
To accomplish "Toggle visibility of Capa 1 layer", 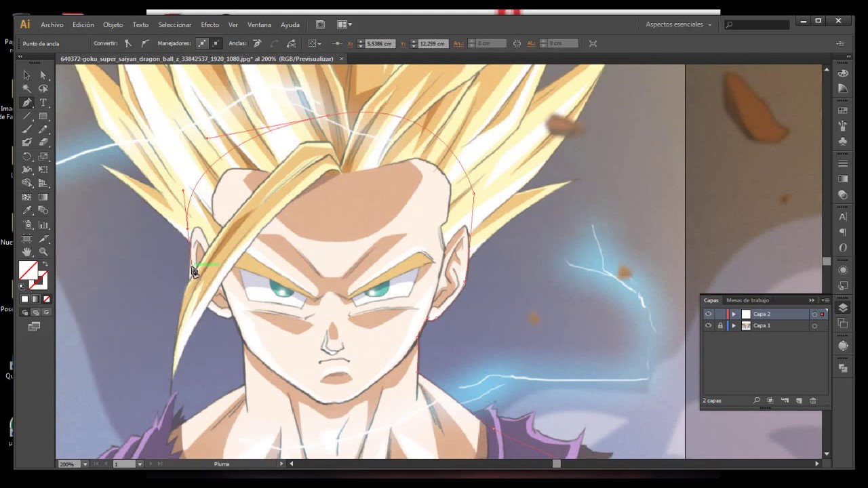I will (708, 325).
